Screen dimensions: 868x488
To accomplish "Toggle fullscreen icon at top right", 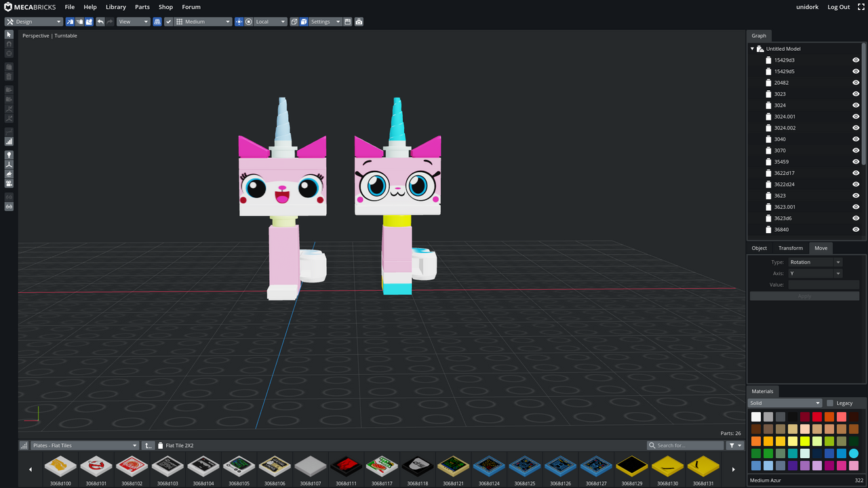I will [x=861, y=7].
